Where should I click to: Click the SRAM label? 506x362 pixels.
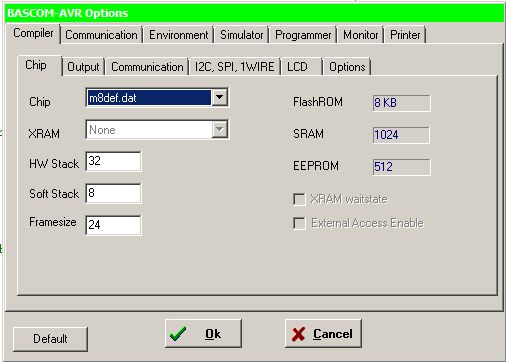(x=308, y=134)
